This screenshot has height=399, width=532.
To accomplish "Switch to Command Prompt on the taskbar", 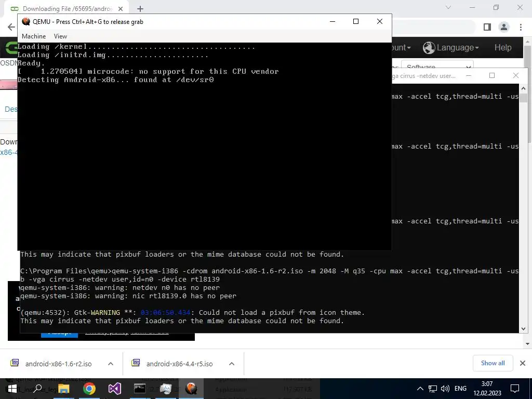I will tap(140, 389).
